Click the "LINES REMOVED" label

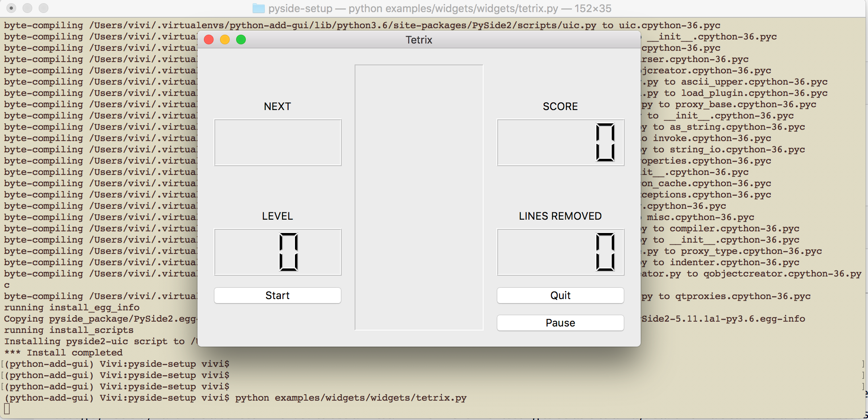pos(561,216)
